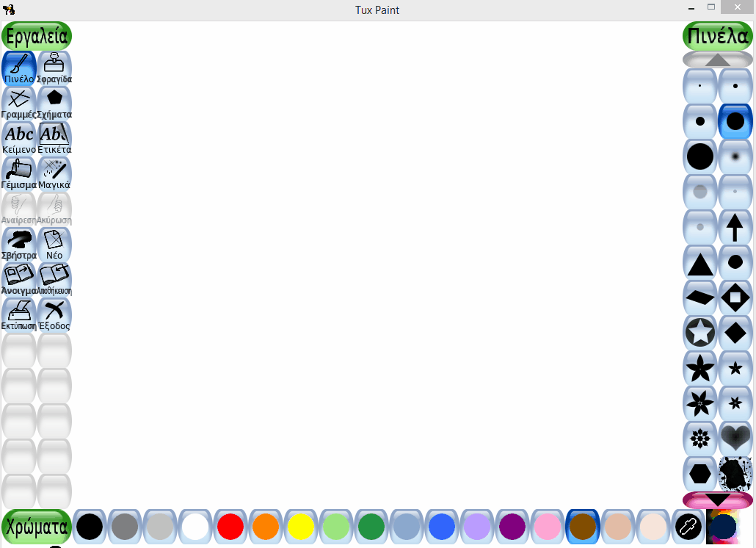This screenshot has width=756, height=548.
Task: Select the Eraser (Σβήστρα) tool
Action: point(19,244)
